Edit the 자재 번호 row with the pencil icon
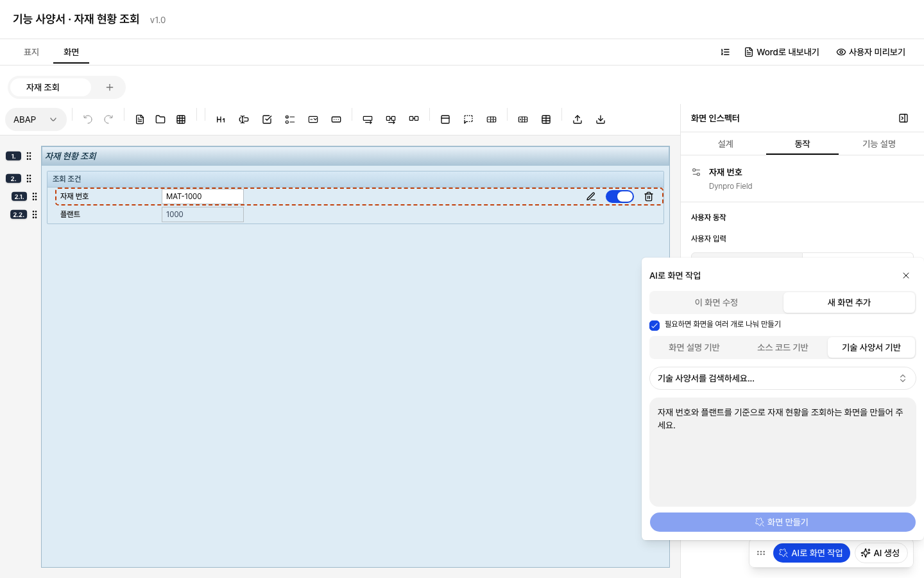Image resolution: width=924 pixels, height=578 pixels. click(591, 197)
